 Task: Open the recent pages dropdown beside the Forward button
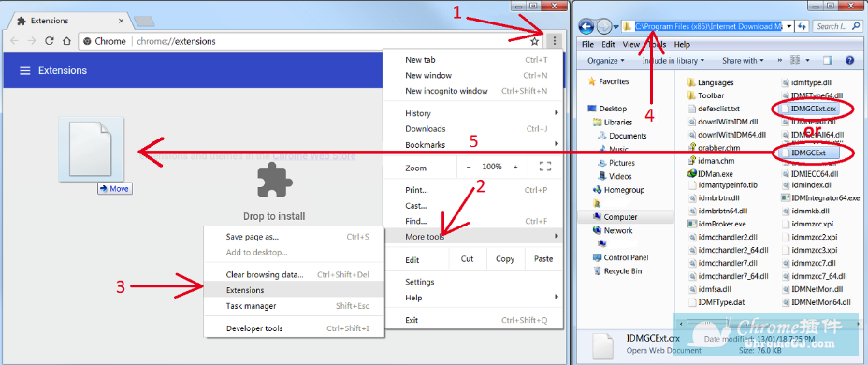615,26
